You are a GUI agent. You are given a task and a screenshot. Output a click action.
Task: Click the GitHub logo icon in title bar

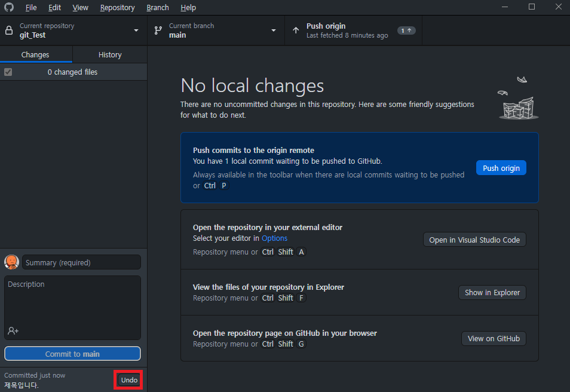click(x=9, y=7)
